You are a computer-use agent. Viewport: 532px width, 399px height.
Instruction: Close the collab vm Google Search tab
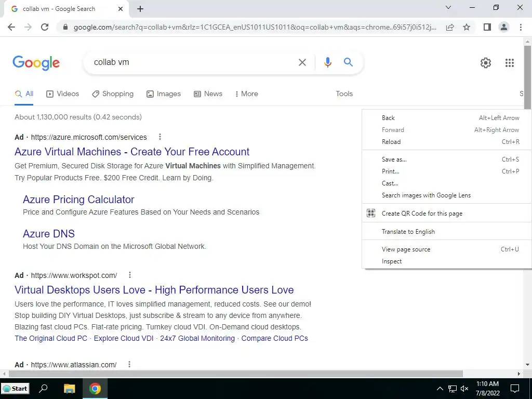121,9
